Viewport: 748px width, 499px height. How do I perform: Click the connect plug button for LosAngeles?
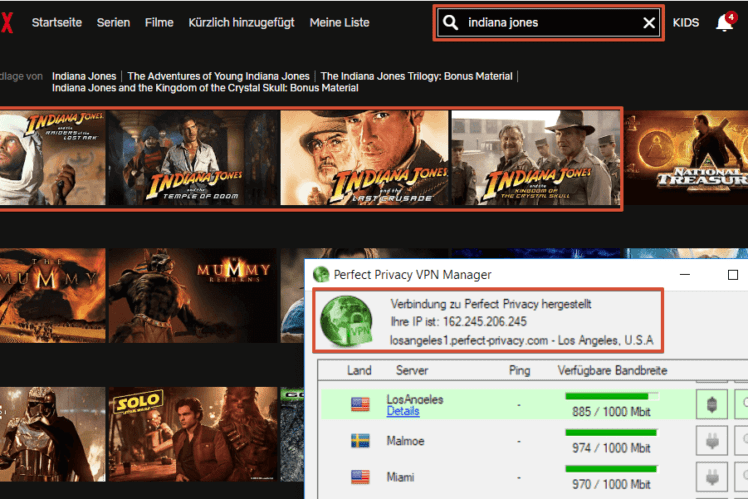[x=712, y=405]
